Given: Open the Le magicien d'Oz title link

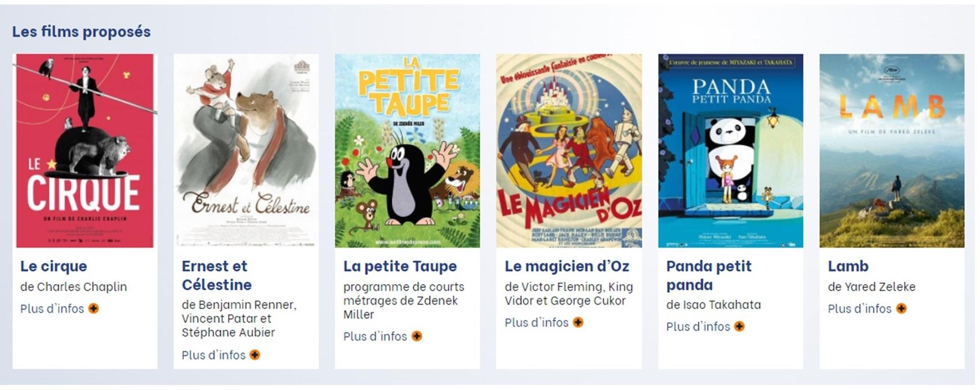Looking at the screenshot, I should click(x=567, y=266).
